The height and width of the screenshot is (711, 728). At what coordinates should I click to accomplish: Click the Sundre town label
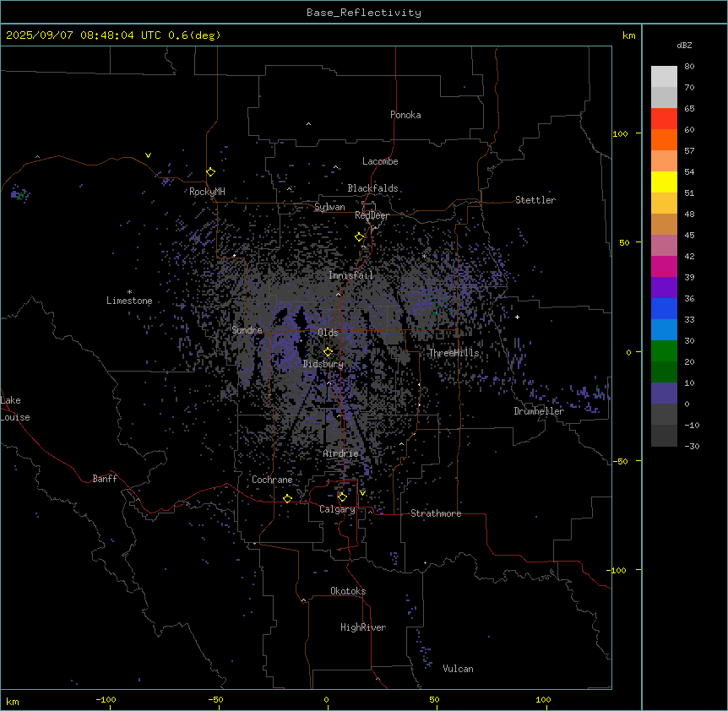247,330
